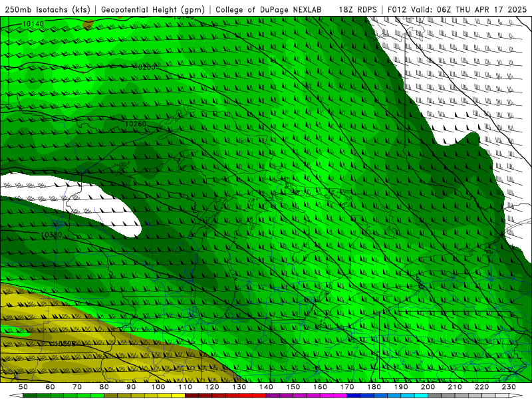
Task: Click the magenta segment of the color bar
Action: click(340, 396)
